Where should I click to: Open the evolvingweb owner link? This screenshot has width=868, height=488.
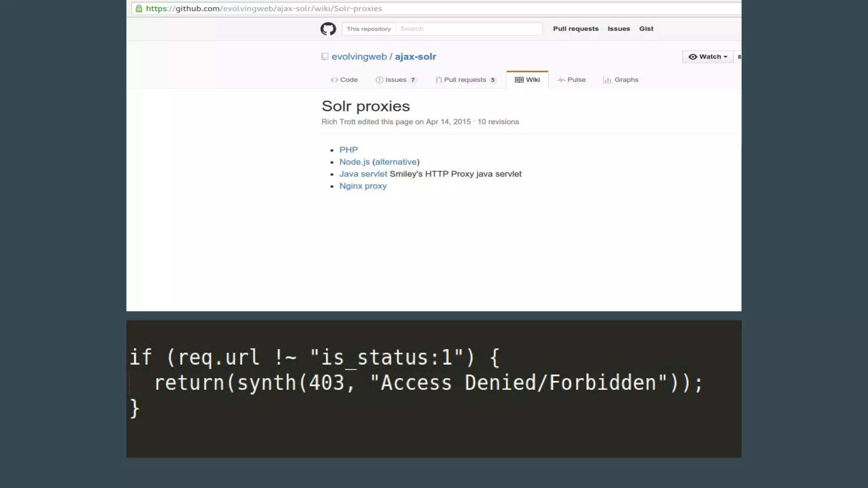359,57
